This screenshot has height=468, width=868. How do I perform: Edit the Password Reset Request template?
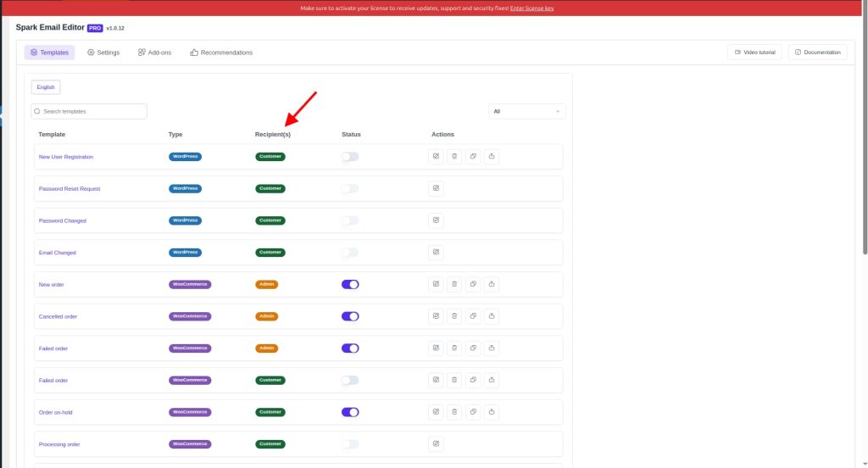coord(437,188)
